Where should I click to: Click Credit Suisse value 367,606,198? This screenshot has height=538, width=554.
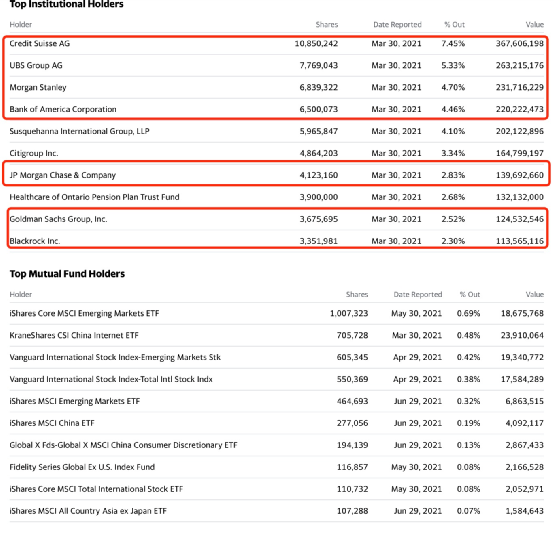pyautogui.click(x=520, y=43)
